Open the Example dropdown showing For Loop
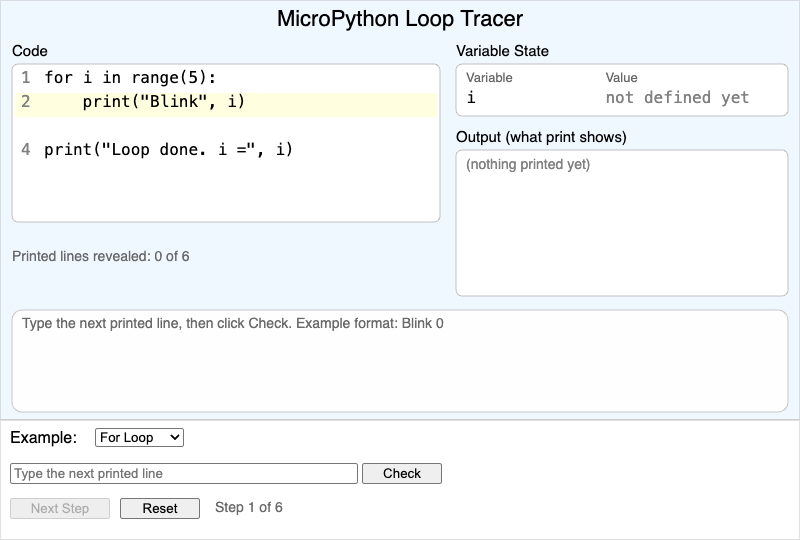This screenshot has width=800, height=540. click(139, 437)
